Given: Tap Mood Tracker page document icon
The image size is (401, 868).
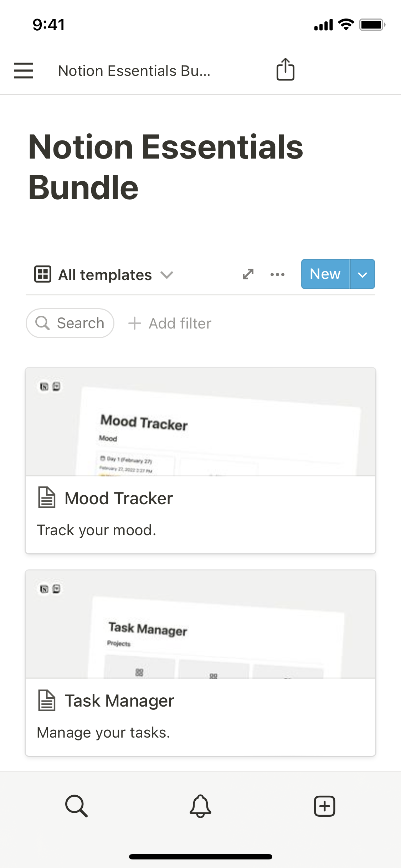Looking at the screenshot, I should click(47, 497).
